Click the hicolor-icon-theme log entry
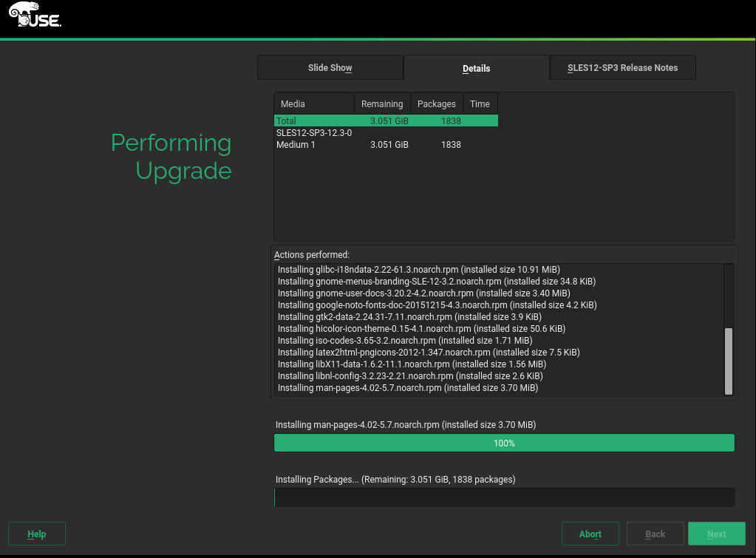 (421, 328)
